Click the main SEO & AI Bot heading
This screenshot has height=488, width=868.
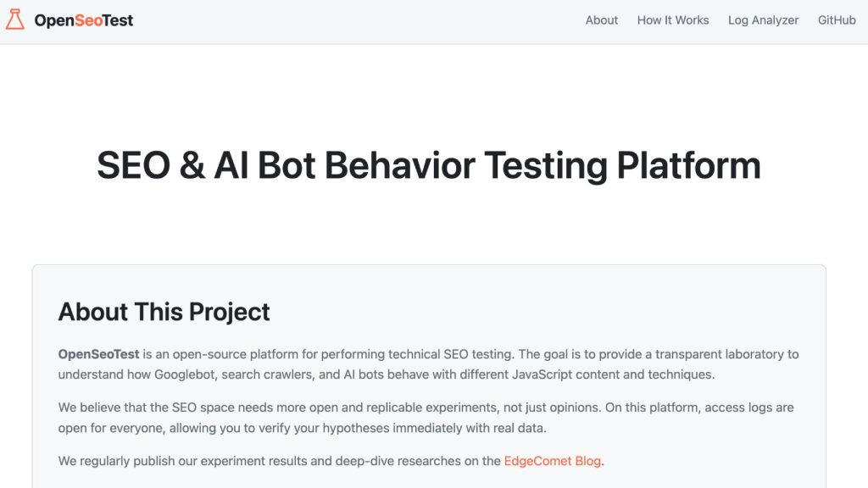(x=429, y=165)
